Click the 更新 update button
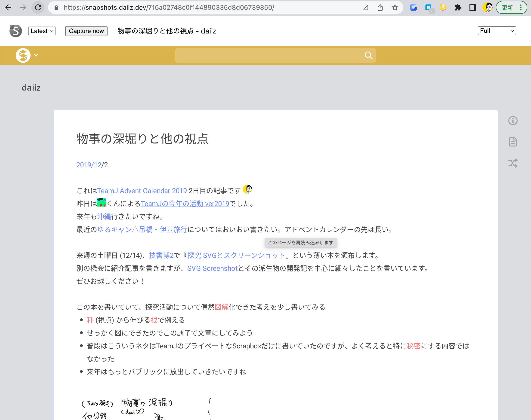531x420 pixels. tap(507, 8)
